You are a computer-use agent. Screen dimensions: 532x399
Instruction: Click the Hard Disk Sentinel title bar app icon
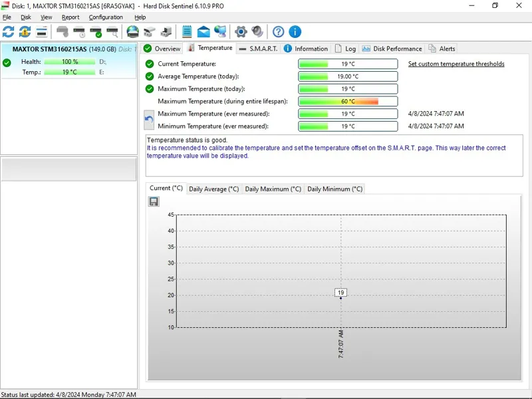click(5, 6)
